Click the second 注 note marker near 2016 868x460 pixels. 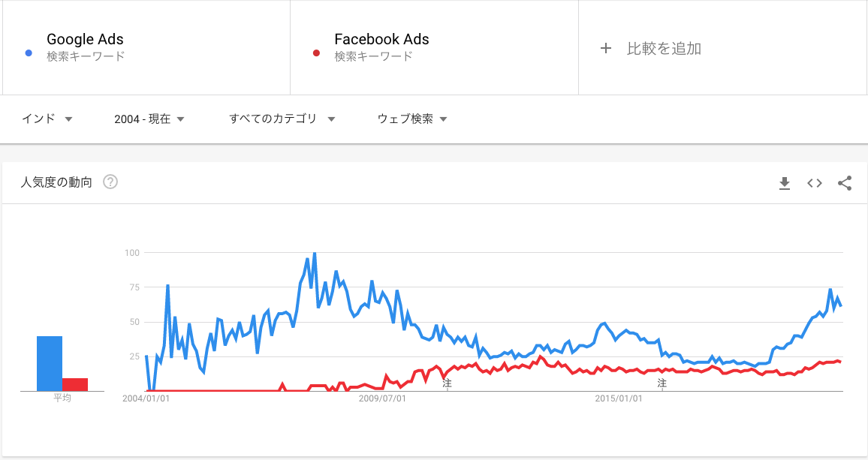pos(662,383)
